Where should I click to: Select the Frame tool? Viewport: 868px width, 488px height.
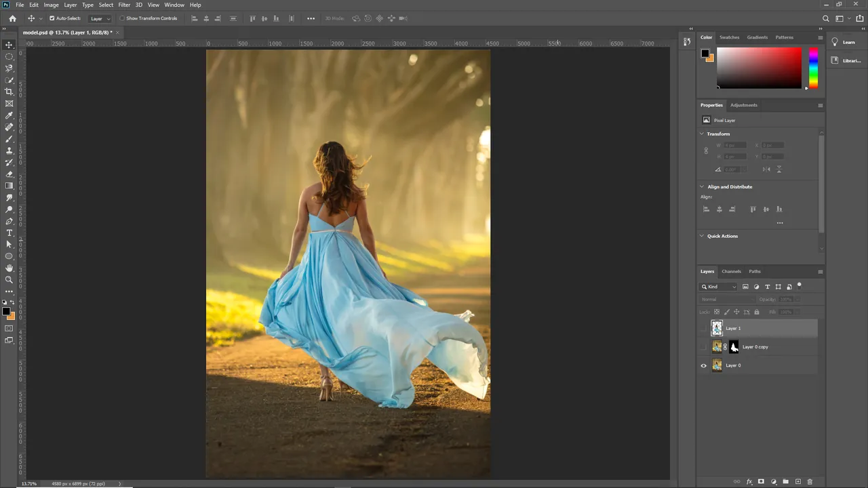[x=9, y=104]
